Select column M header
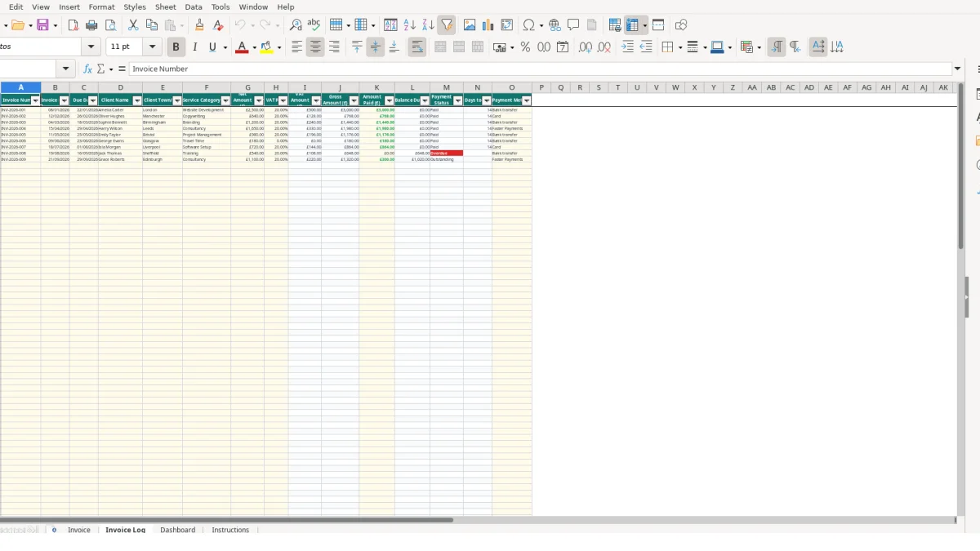 pos(446,87)
